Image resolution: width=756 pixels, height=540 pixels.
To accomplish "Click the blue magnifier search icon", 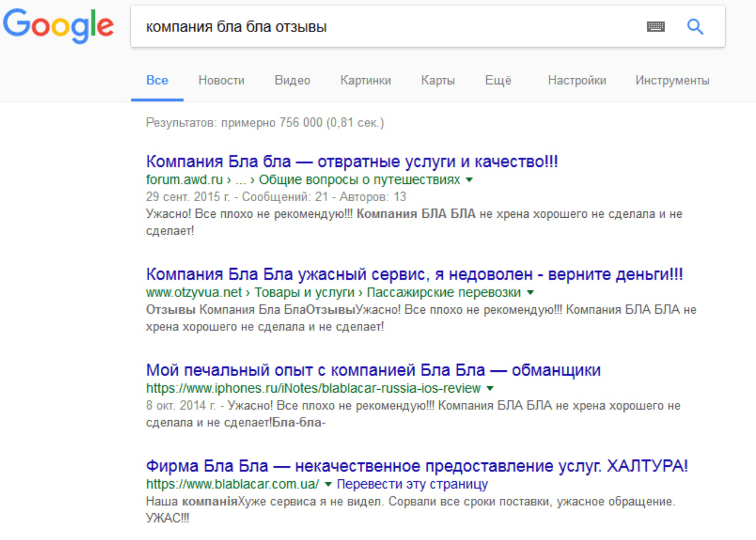I will tap(695, 26).
